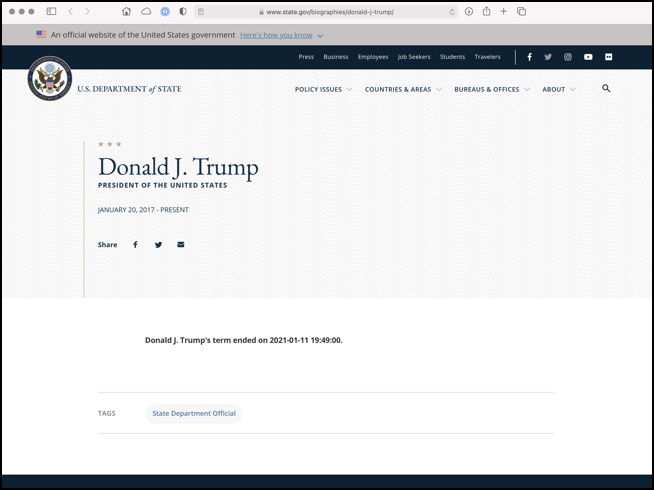654x490 pixels.
Task: Toggle the reader view icon
Action: (201, 12)
